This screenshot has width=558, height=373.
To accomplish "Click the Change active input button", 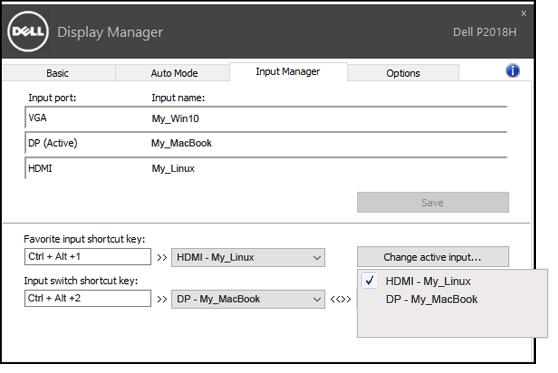I will click(x=433, y=257).
